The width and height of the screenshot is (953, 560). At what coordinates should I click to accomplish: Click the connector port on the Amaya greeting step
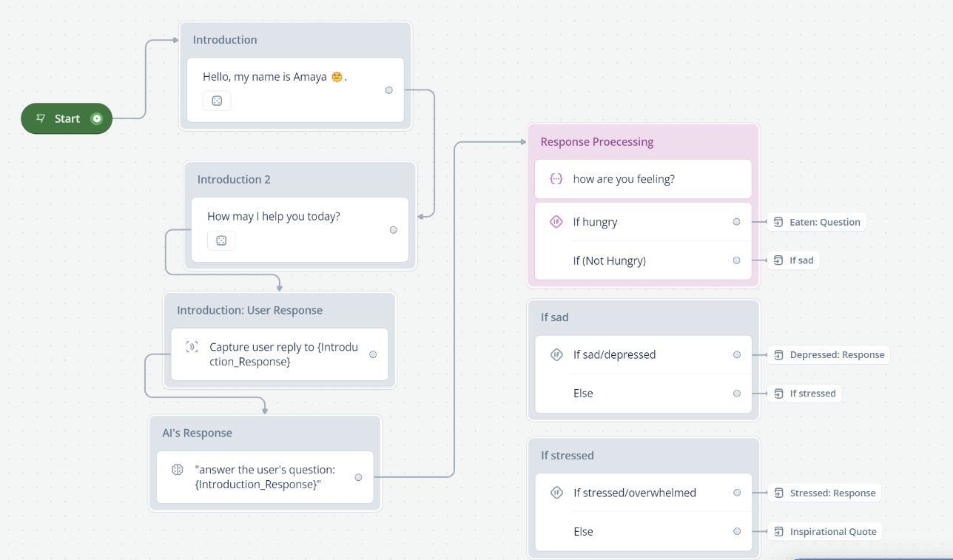tap(388, 90)
